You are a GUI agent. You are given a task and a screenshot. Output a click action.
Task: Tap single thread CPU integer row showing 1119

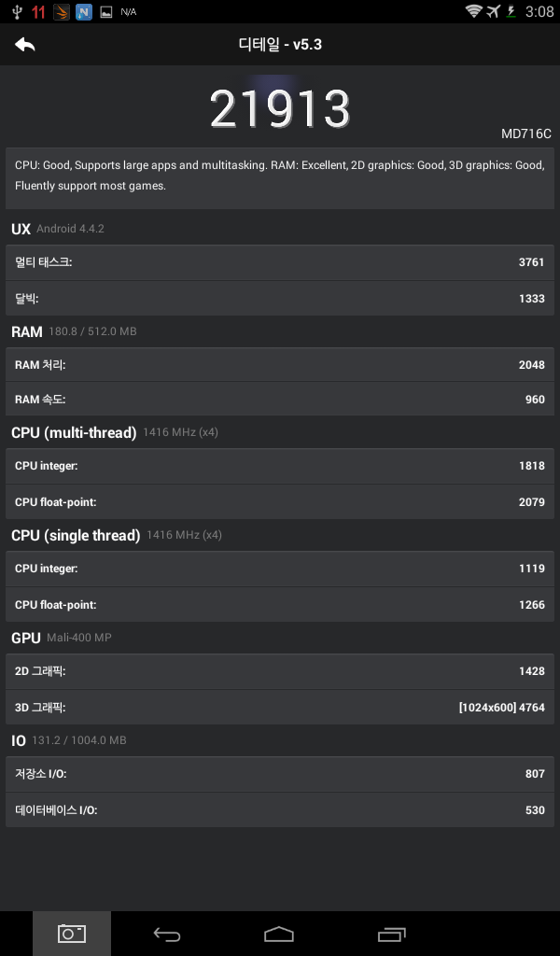pyautogui.click(x=279, y=569)
